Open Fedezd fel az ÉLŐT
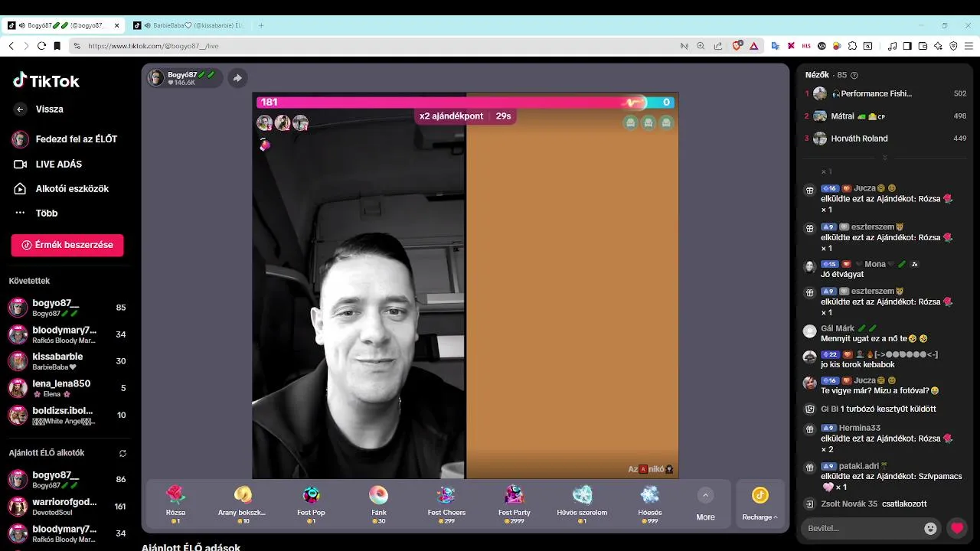The width and height of the screenshot is (980, 551). [x=64, y=139]
